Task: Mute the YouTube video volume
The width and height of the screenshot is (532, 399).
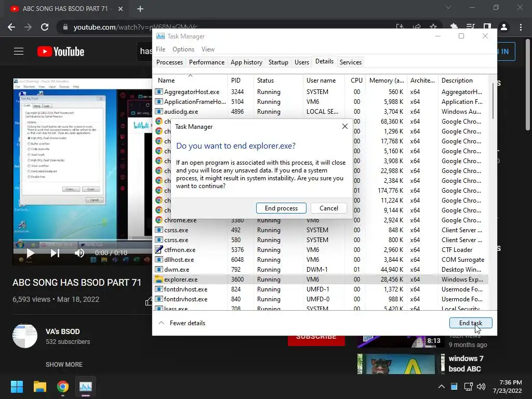Action: (x=79, y=253)
